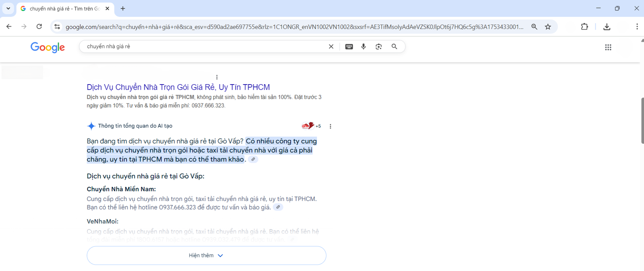Open the Chrome downloads icon
Screen dimensions: 644x271
tap(607, 27)
